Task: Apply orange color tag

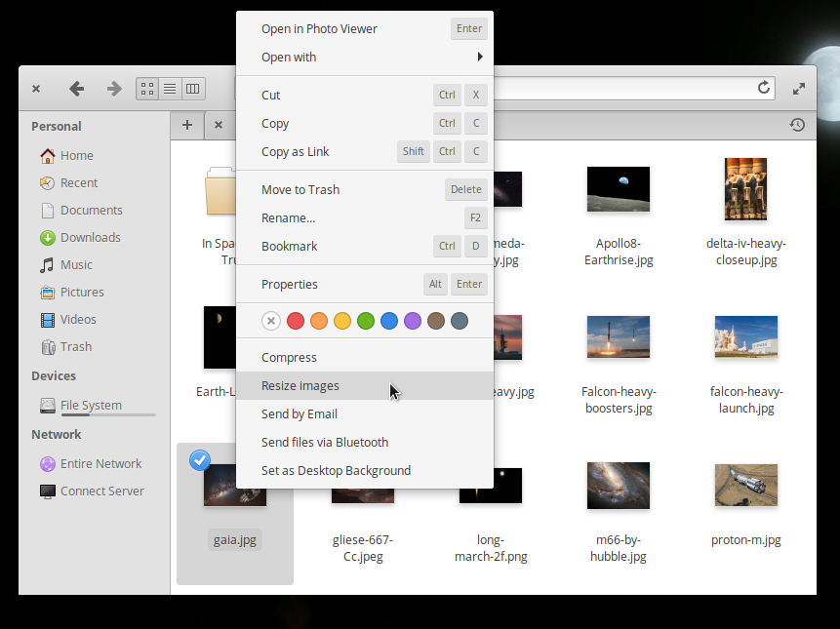Action: (319, 321)
